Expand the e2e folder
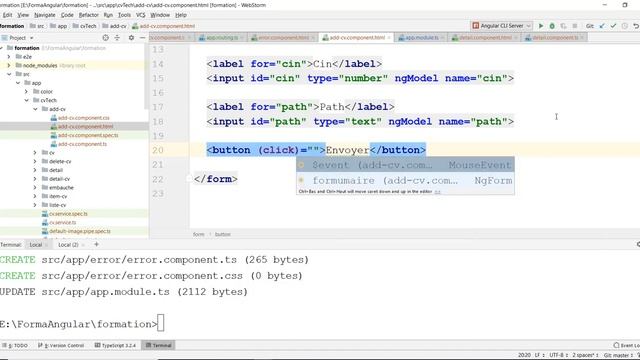The image size is (640, 360). coord(9,57)
